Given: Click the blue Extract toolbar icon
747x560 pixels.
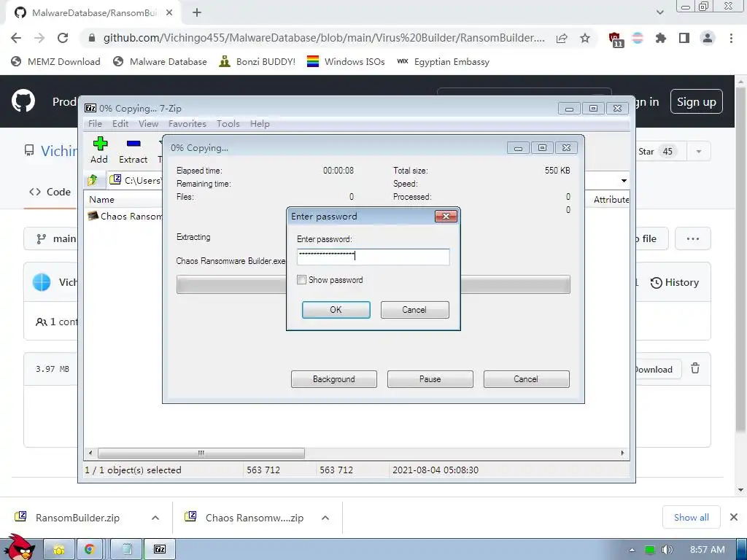Looking at the screenshot, I should tap(133, 144).
